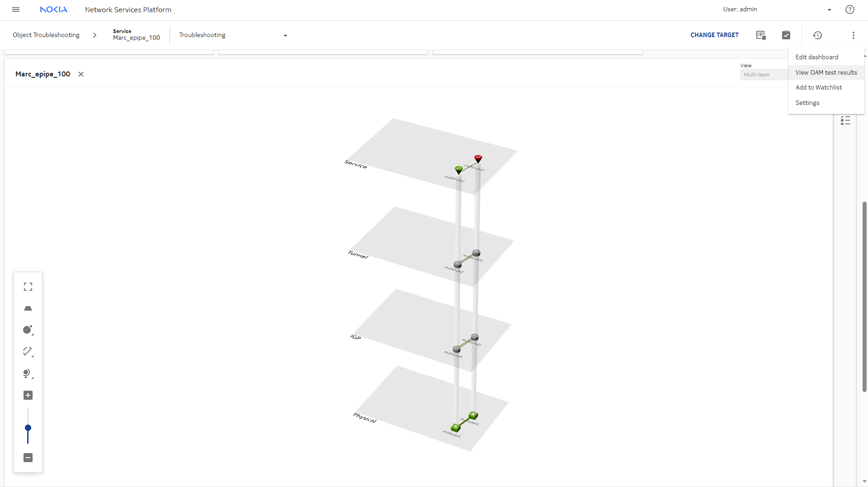Open the Troubleshooting dropdown

pyautogui.click(x=233, y=35)
